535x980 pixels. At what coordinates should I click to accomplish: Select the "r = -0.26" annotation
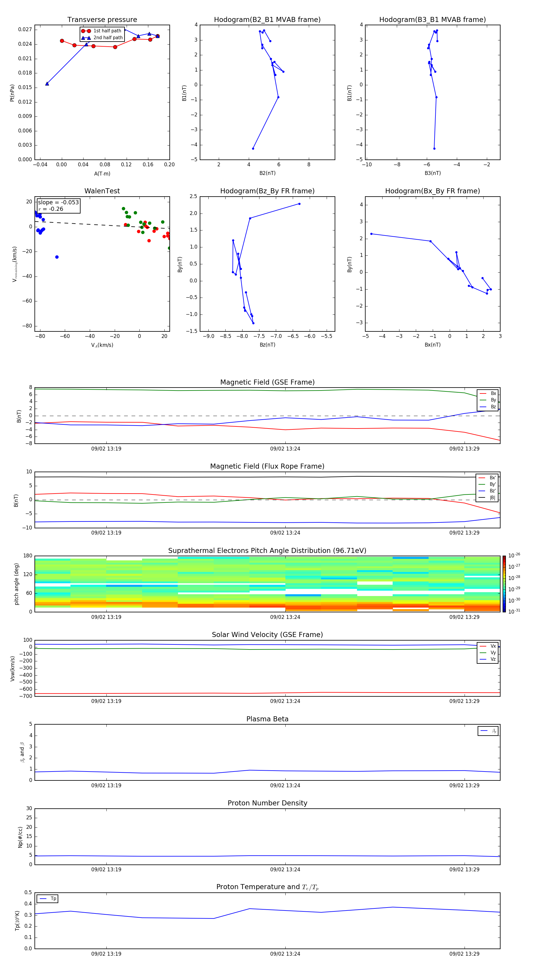[x=51, y=209]
